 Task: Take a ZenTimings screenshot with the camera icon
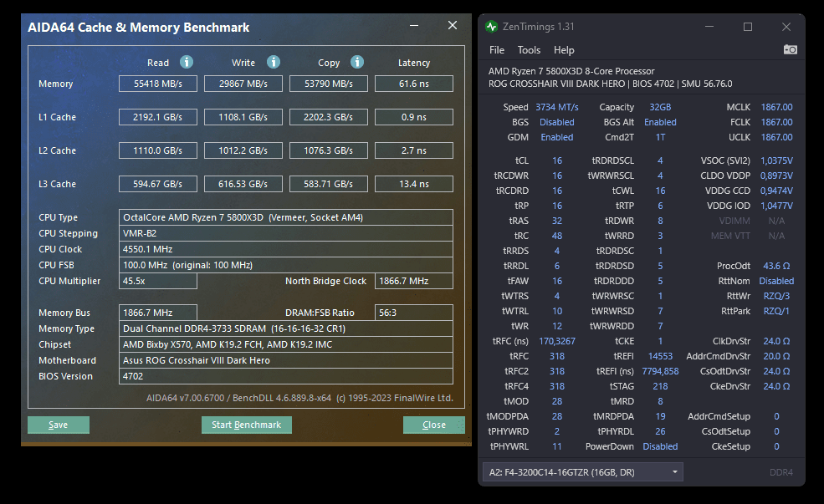tap(790, 49)
